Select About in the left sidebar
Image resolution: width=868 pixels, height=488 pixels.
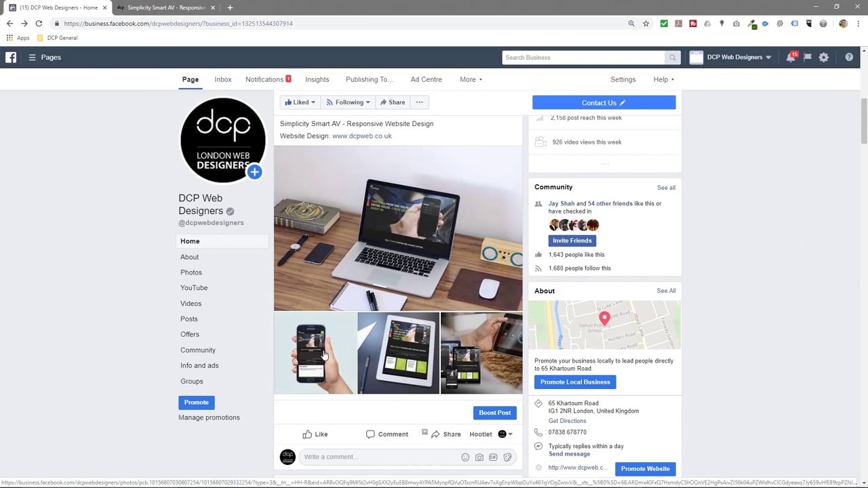(190, 258)
